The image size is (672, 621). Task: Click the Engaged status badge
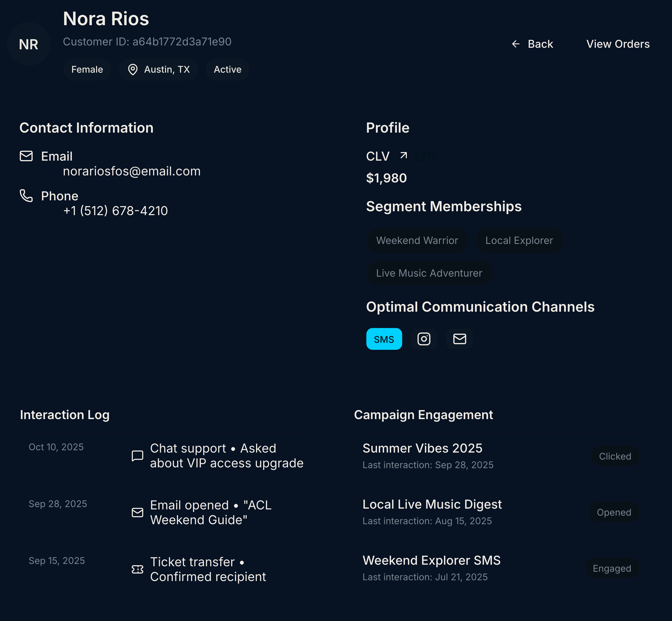tap(612, 568)
